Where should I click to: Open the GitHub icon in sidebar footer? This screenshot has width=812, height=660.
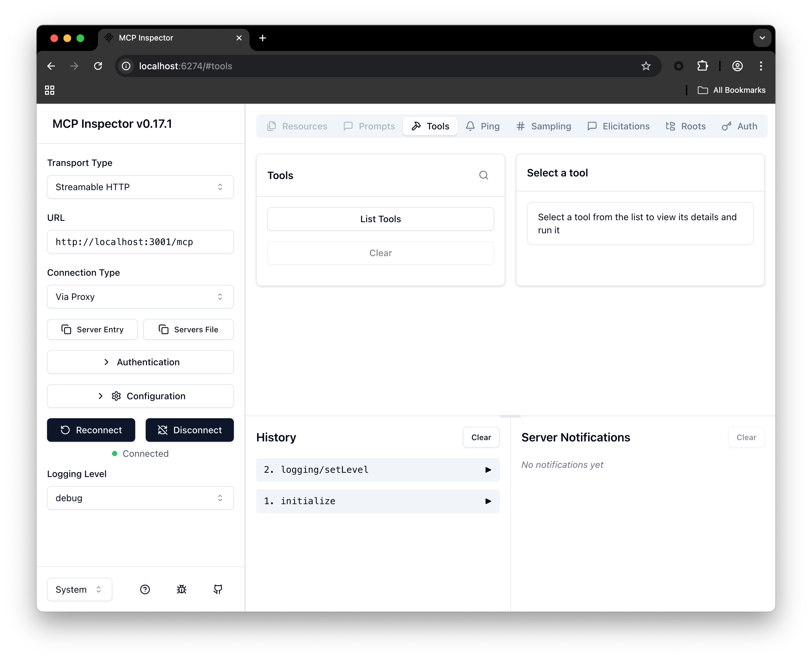218,589
